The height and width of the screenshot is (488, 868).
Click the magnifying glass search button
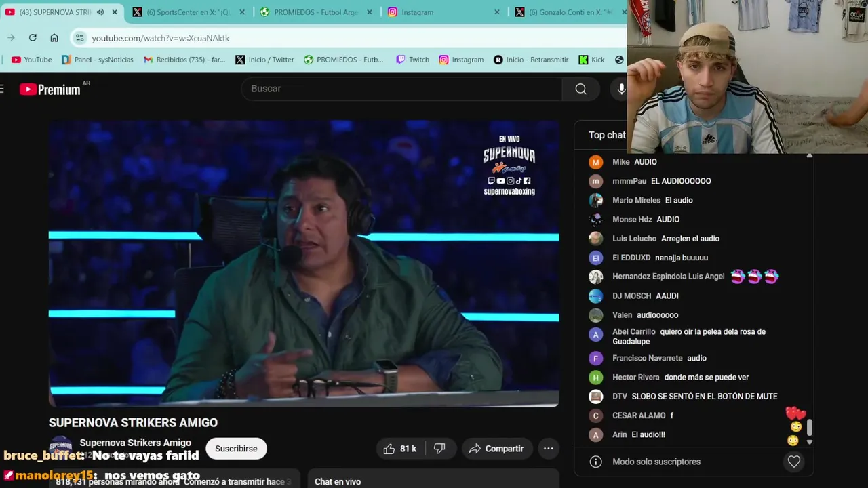[x=581, y=89]
